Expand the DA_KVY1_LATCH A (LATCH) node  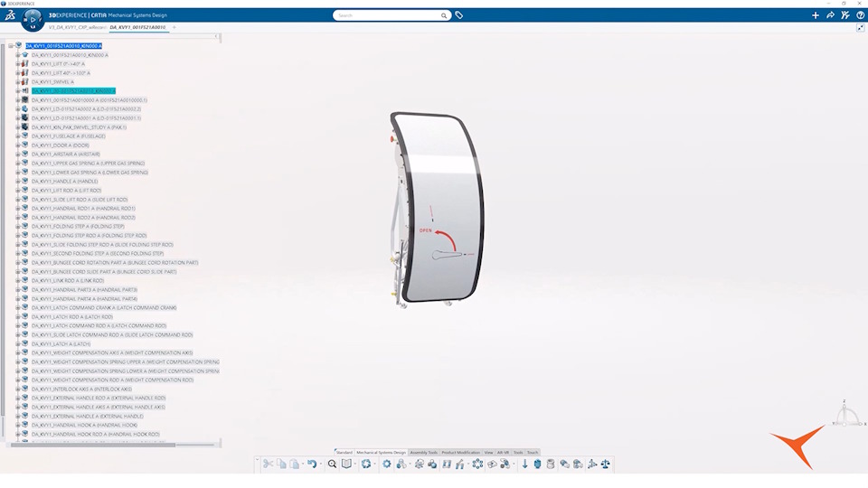(x=17, y=343)
